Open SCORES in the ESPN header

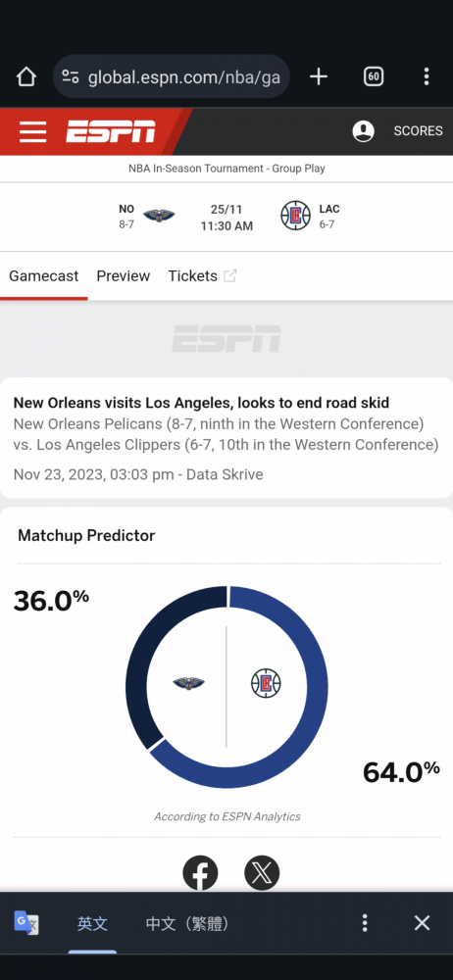coord(418,131)
